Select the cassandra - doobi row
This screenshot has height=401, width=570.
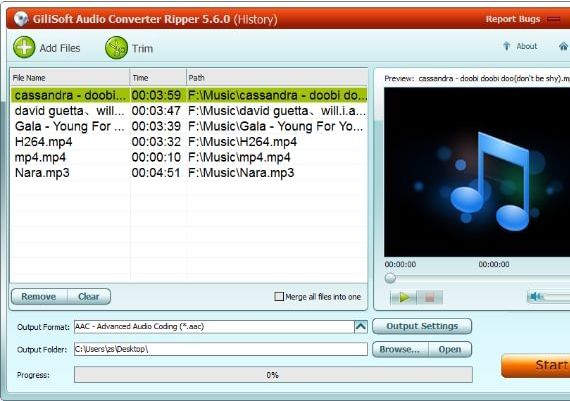coord(189,95)
